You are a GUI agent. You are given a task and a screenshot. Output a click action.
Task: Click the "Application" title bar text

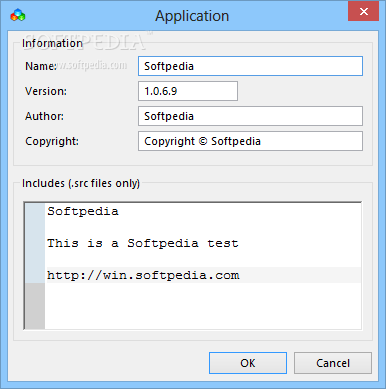(192, 16)
